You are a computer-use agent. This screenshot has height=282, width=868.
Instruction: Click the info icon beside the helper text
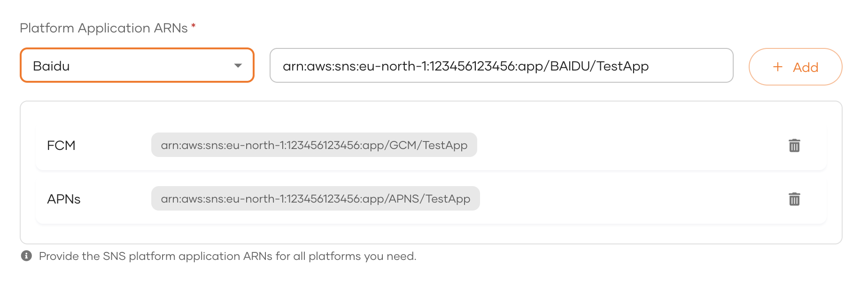click(x=26, y=256)
